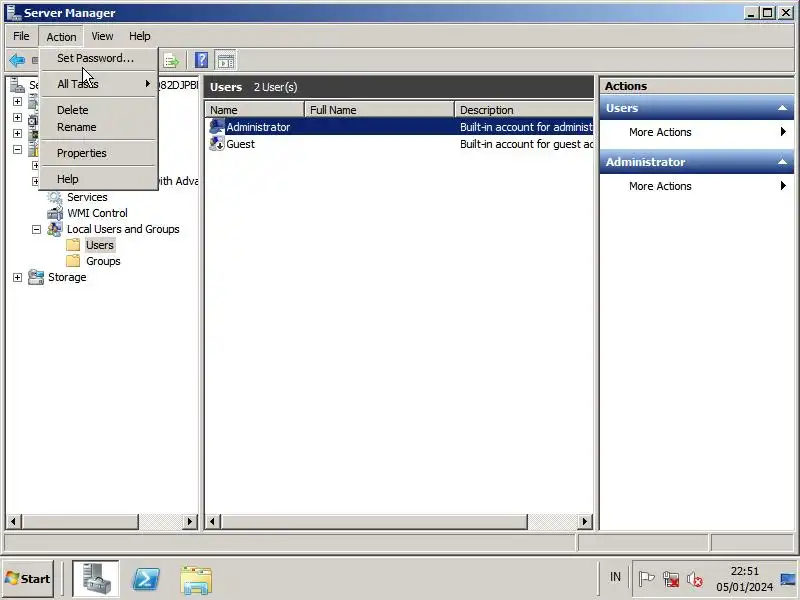Sort by the Description column header
The image size is (800, 600).
point(524,110)
